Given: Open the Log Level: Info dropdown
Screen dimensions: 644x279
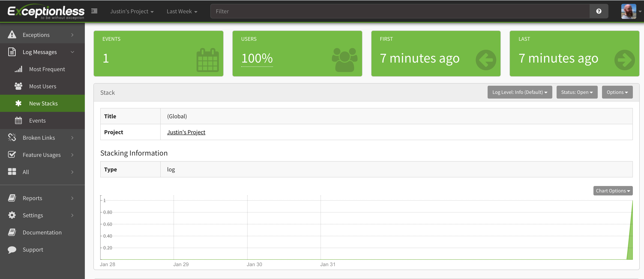Looking at the screenshot, I should pyautogui.click(x=520, y=92).
